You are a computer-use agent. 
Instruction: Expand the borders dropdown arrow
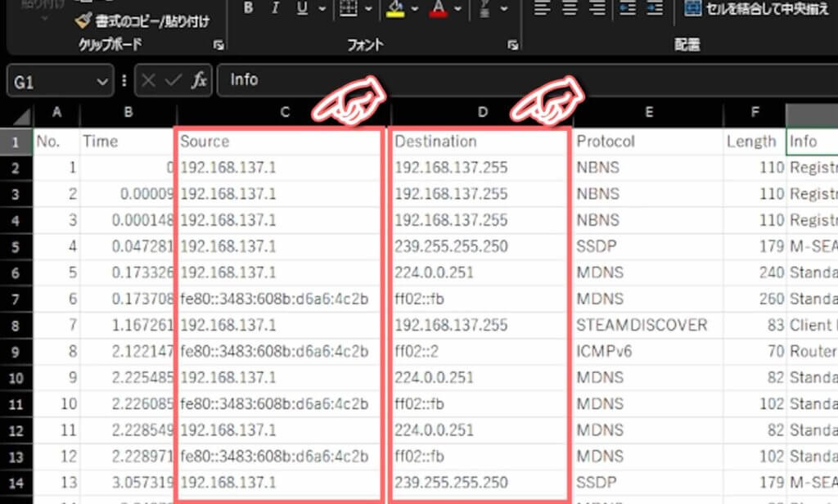[369, 9]
